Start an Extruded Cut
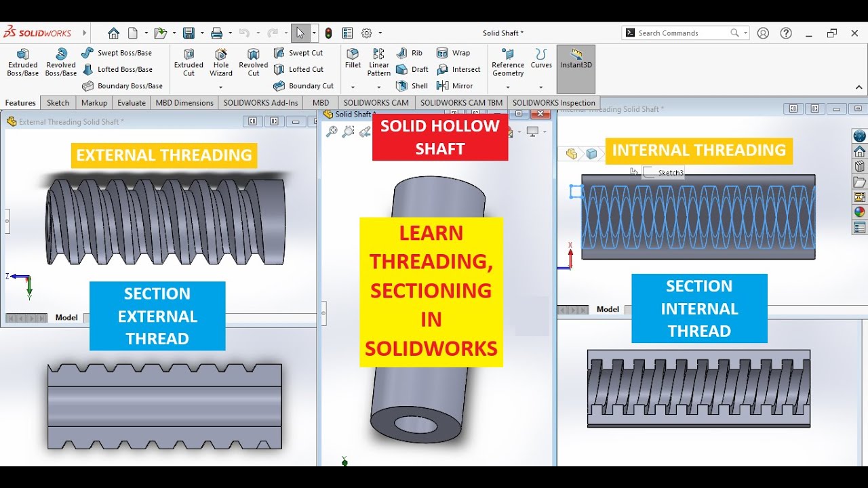This screenshot has width=868, height=488. pyautogui.click(x=189, y=62)
